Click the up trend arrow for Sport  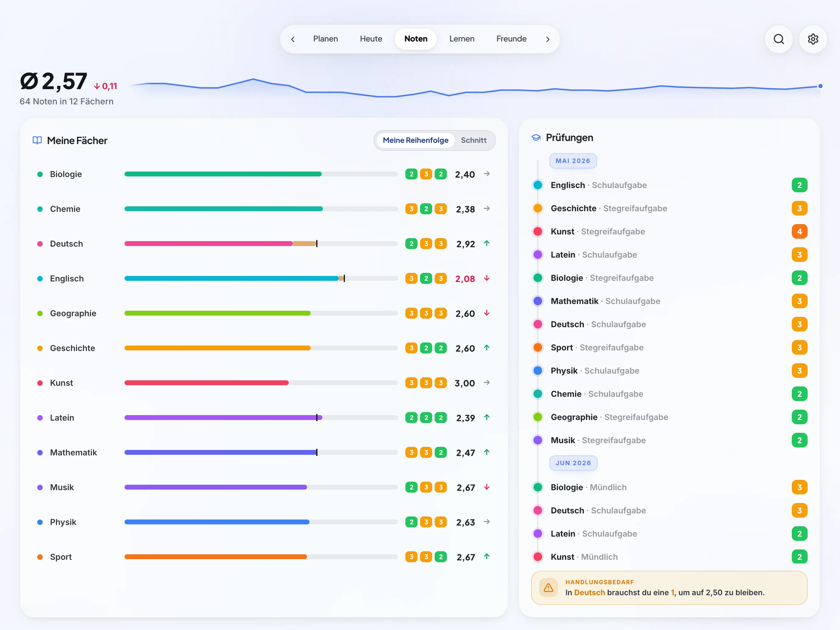click(487, 557)
